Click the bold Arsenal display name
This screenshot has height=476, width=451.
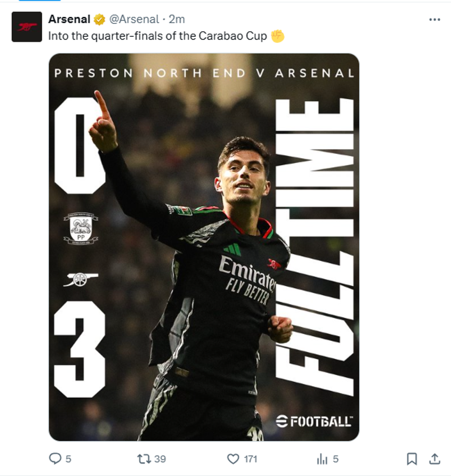[x=69, y=19]
